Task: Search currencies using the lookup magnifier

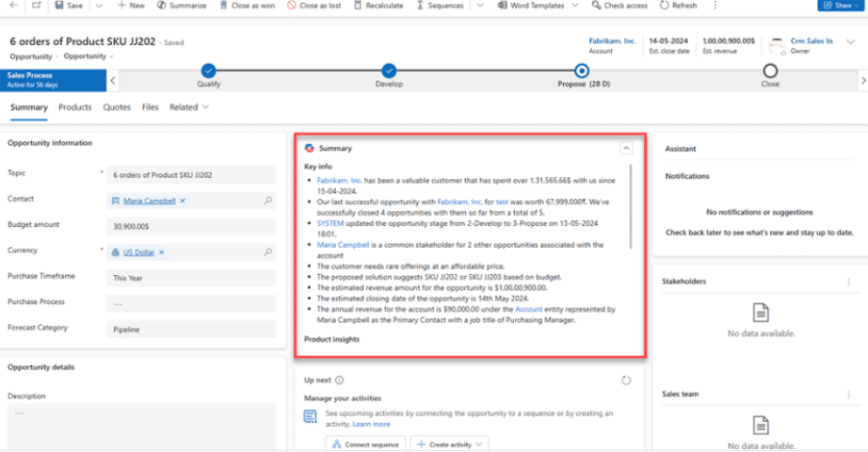Action: point(268,252)
